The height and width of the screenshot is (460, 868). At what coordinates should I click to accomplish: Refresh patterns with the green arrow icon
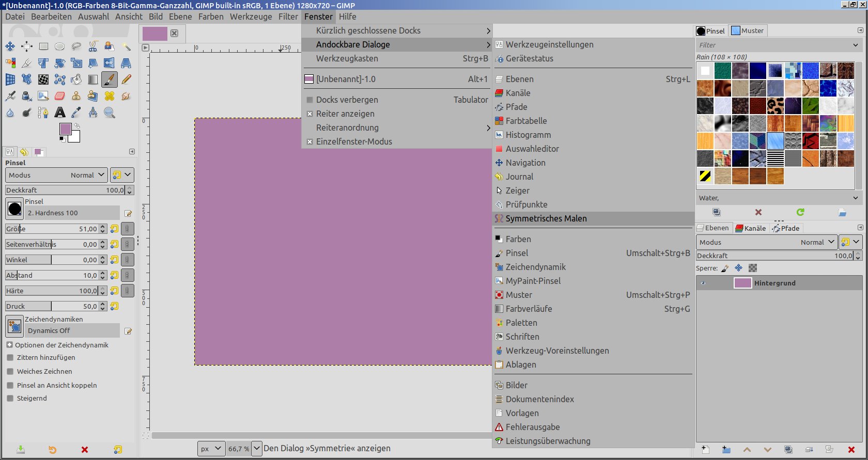click(800, 212)
